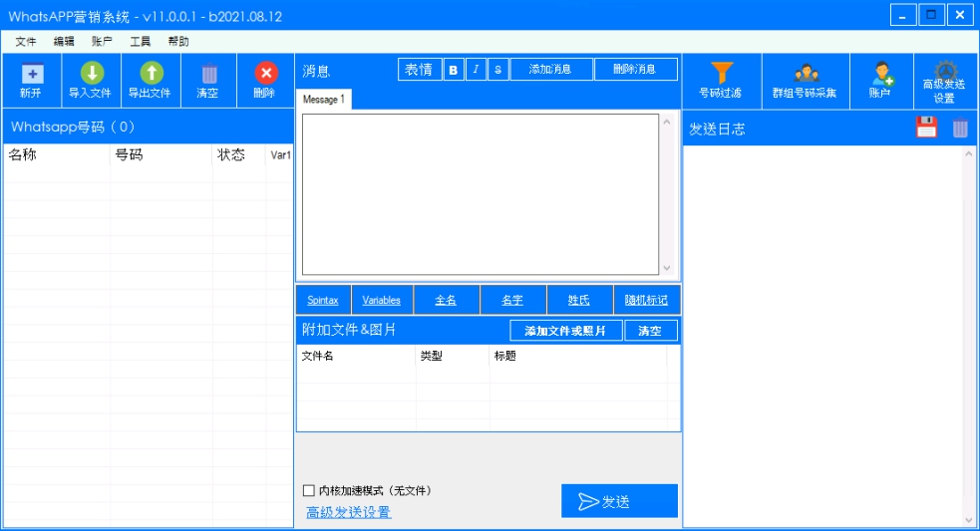Toggle bold formatting button B
This screenshot has width=980, height=531.
[454, 70]
